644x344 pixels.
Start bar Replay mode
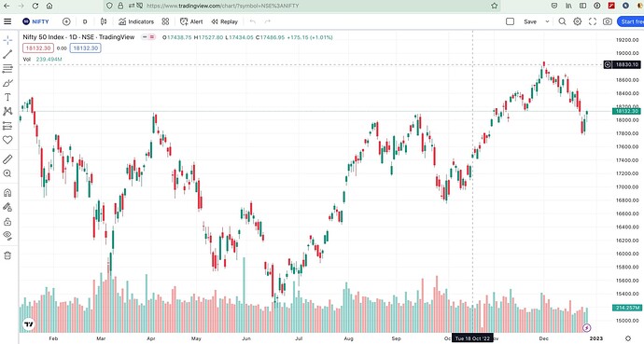click(x=225, y=21)
